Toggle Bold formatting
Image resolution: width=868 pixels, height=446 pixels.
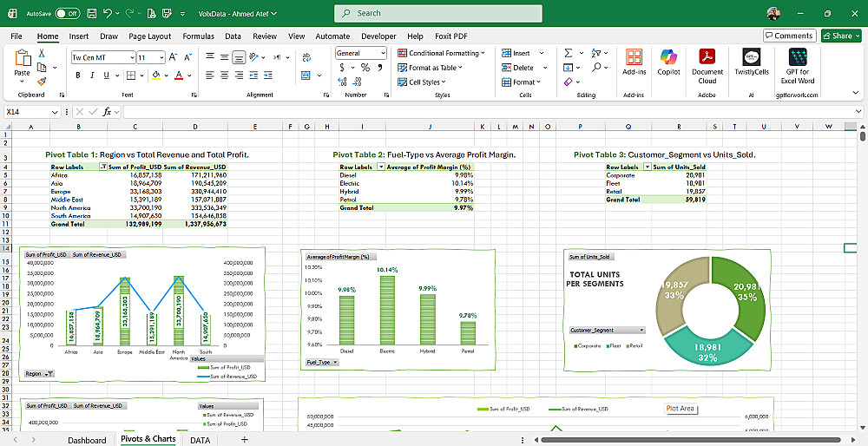point(78,75)
